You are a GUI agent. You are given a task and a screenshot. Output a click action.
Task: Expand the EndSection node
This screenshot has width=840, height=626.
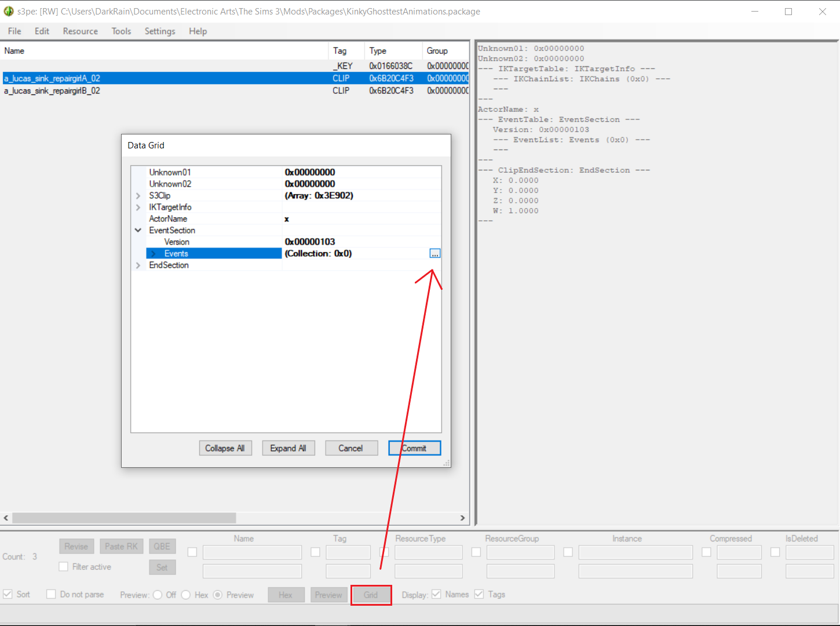point(138,265)
